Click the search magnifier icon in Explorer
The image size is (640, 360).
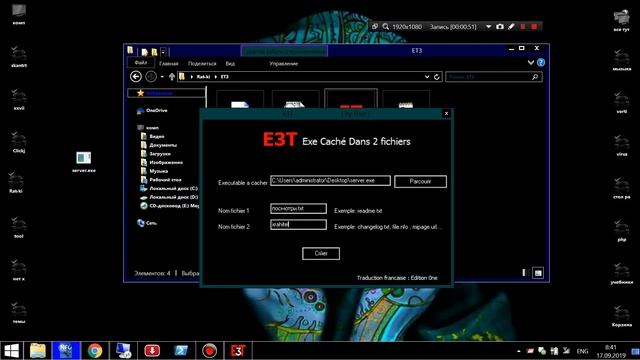pyautogui.click(x=535, y=77)
